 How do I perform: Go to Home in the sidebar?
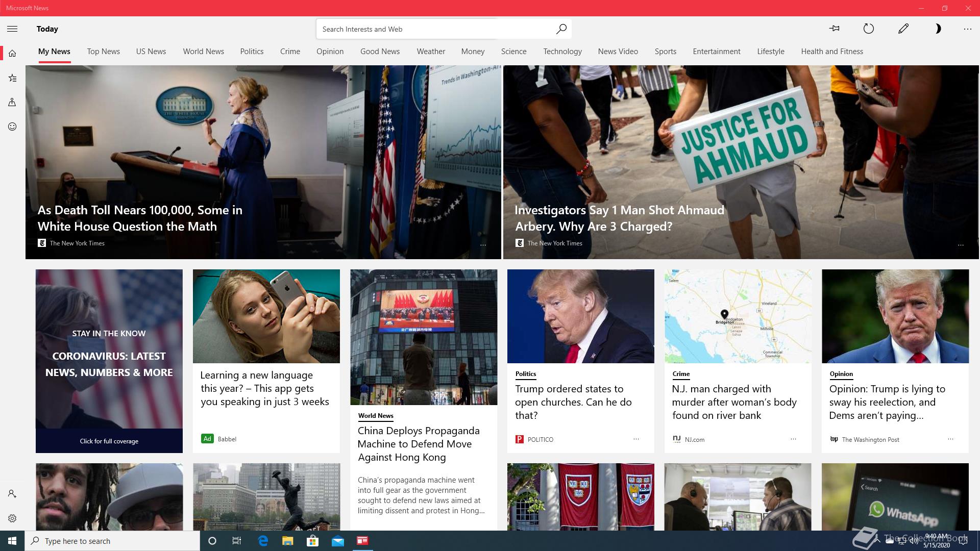coord(12,53)
